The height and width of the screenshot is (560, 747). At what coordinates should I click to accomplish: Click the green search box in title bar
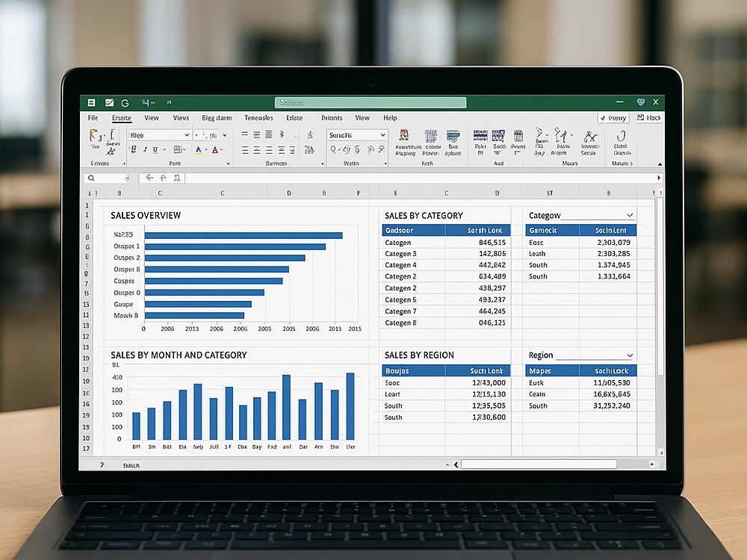coord(371,102)
